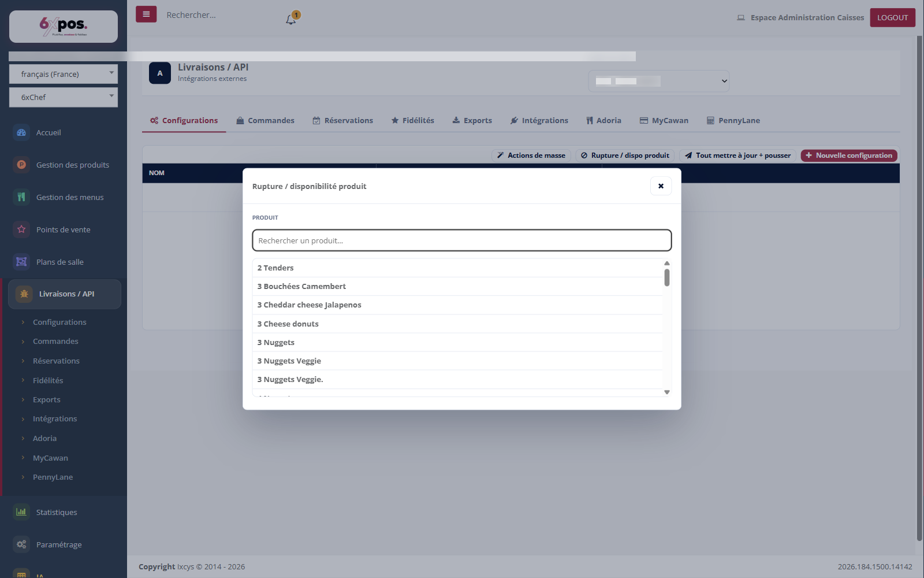Click the Accueil sidebar icon
The height and width of the screenshot is (578, 924).
pos(21,132)
